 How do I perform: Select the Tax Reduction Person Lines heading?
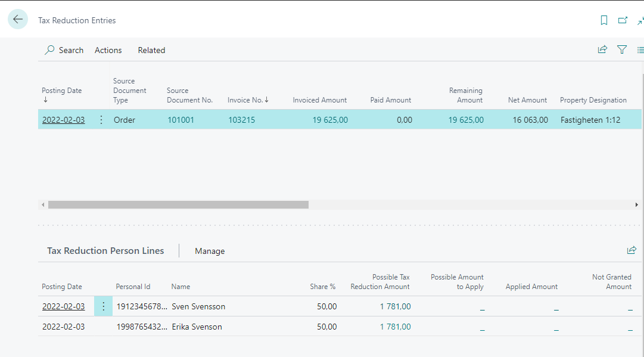click(x=105, y=250)
